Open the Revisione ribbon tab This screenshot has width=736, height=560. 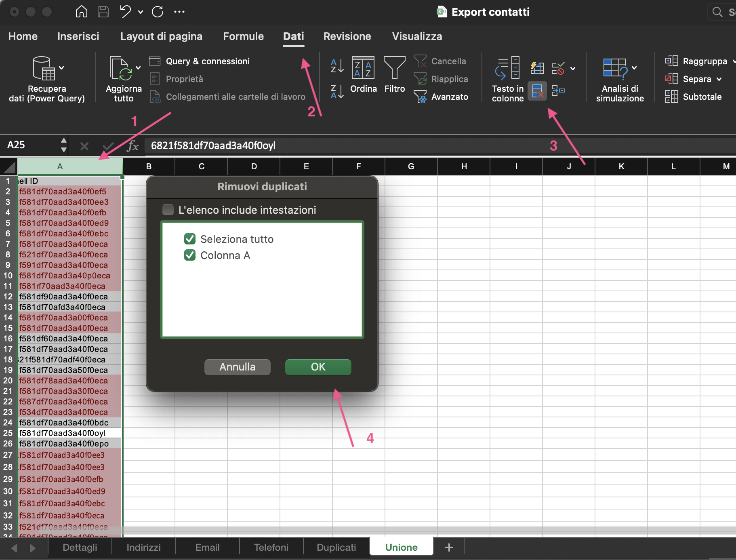pyautogui.click(x=347, y=36)
